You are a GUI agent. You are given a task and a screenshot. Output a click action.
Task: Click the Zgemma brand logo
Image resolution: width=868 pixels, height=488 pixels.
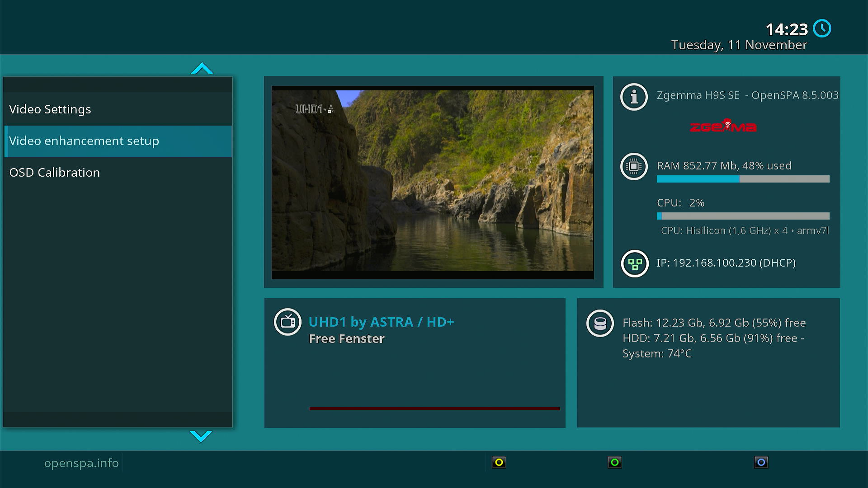coord(723,127)
